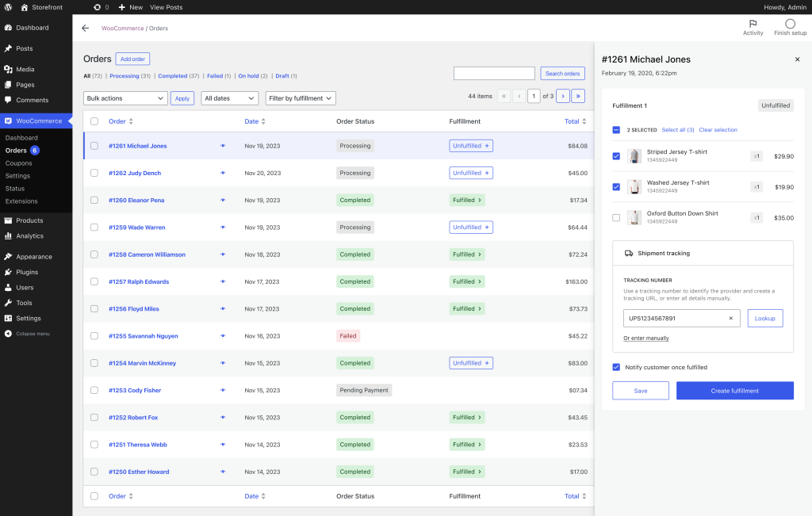Go to the last page of orders
The width and height of the screenshot is (812, 516).
click(578, 96)
